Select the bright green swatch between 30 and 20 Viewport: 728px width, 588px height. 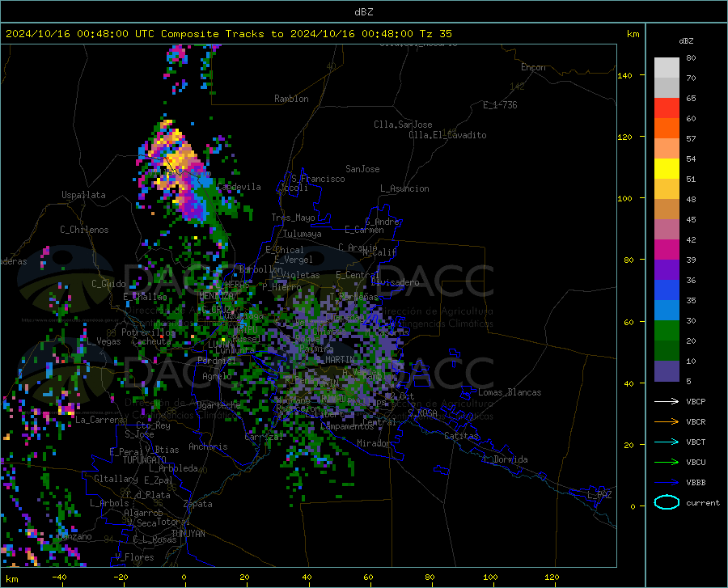[x=667, y=331]
